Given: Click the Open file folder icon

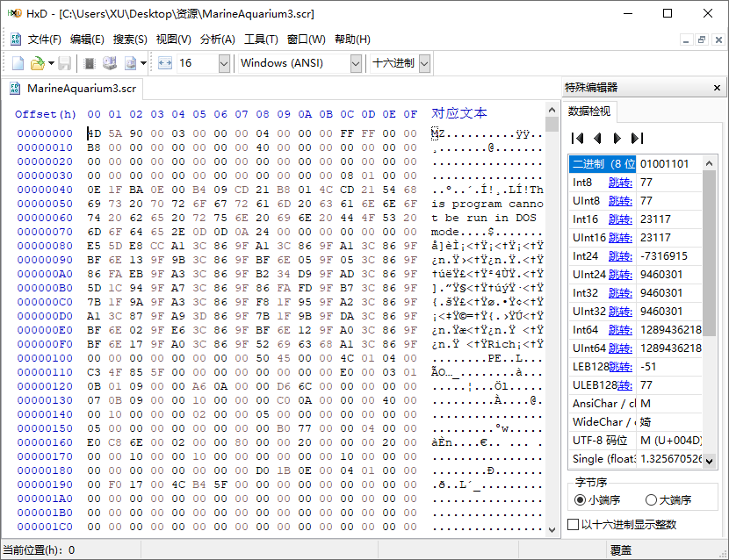Looking at the screenshot, I should pyautogui.click(x=37, y=63).
